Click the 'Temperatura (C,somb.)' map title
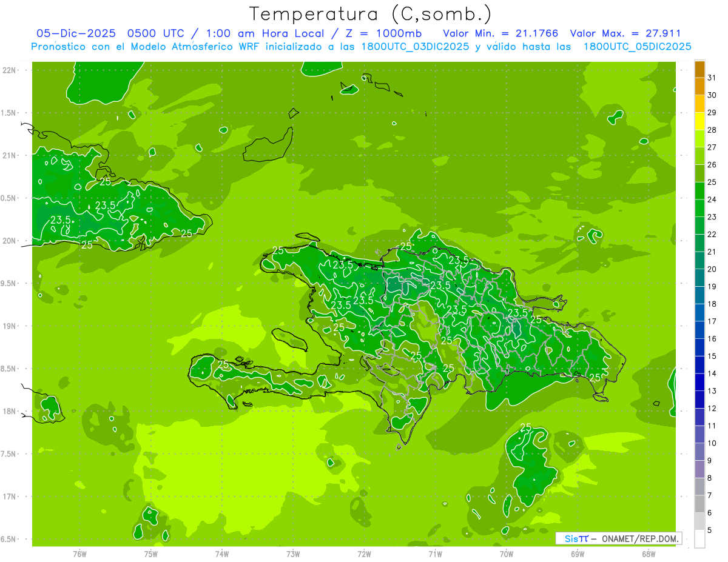The width and height of the screenshot is (728, 562). [371, 13]
